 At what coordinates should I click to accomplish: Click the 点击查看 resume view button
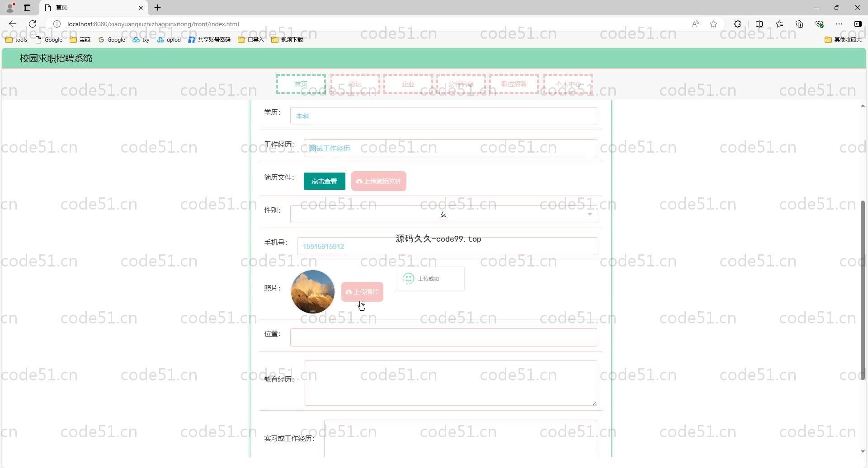324,181
